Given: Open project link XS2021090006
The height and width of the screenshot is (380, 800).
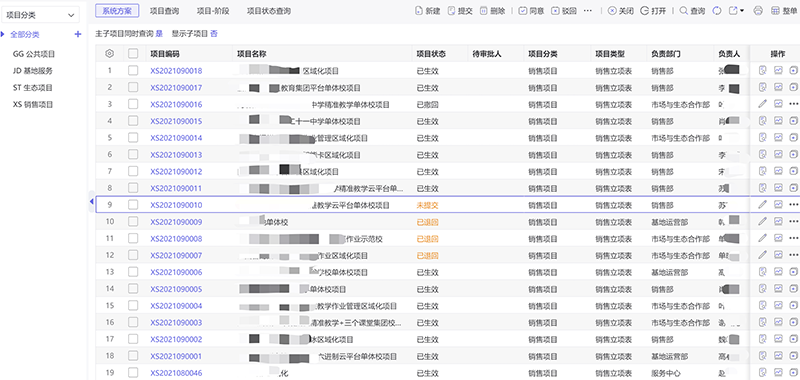Looking at the screenshot, I should (x=176, y=272).
